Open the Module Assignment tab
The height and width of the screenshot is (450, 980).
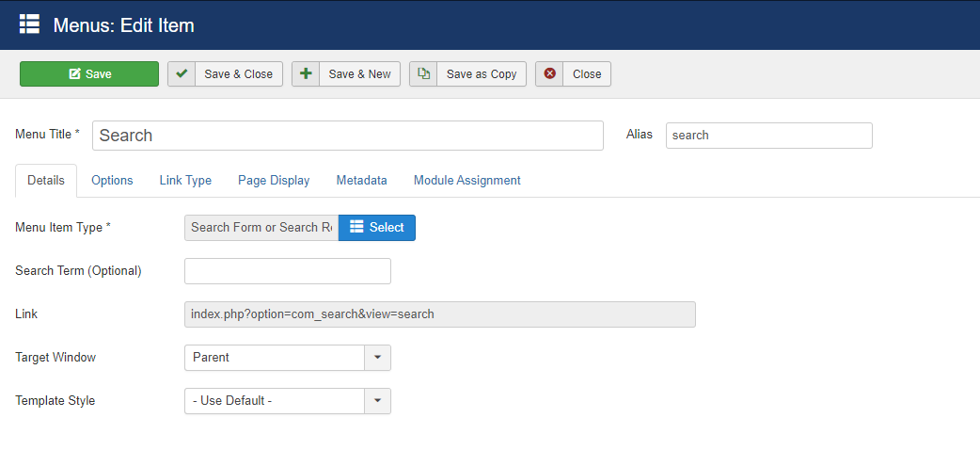tap(466, 181)
